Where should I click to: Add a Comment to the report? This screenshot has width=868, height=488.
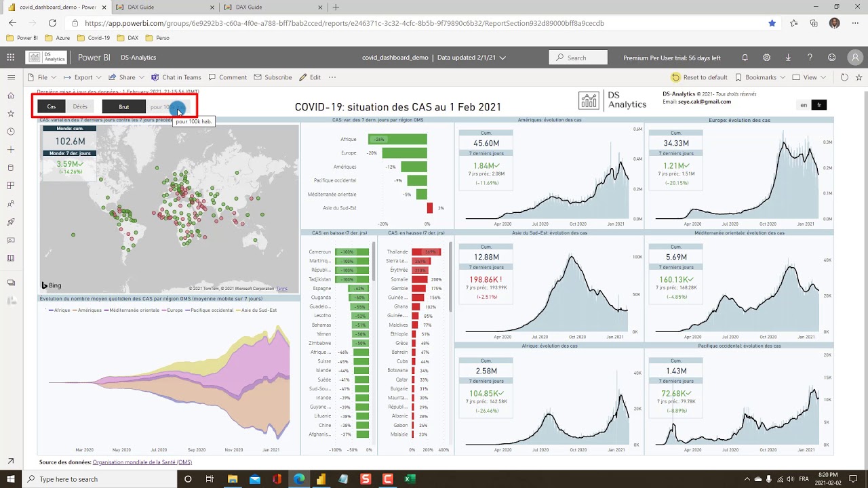point(227,77)
